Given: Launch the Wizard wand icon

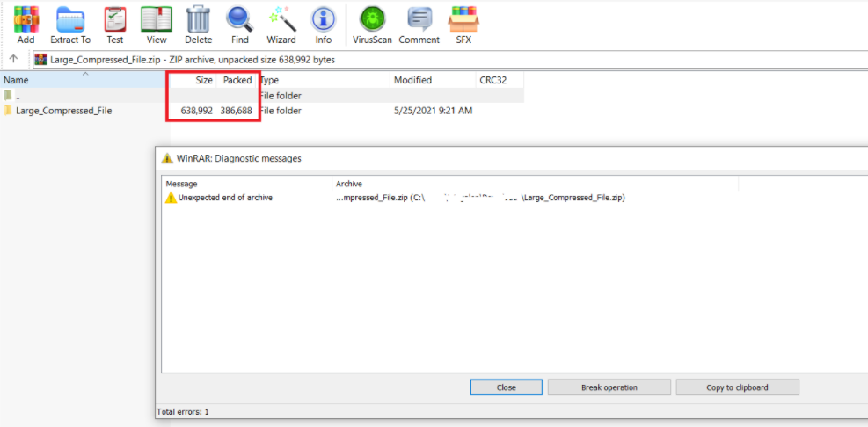Looking at the screenshot, I should pos(281,25).
